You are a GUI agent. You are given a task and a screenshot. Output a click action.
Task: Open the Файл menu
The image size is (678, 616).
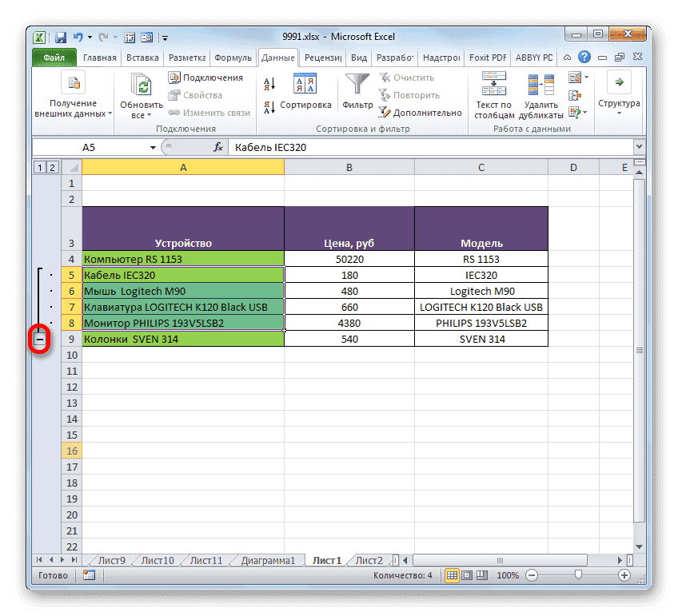coord(52,57)
